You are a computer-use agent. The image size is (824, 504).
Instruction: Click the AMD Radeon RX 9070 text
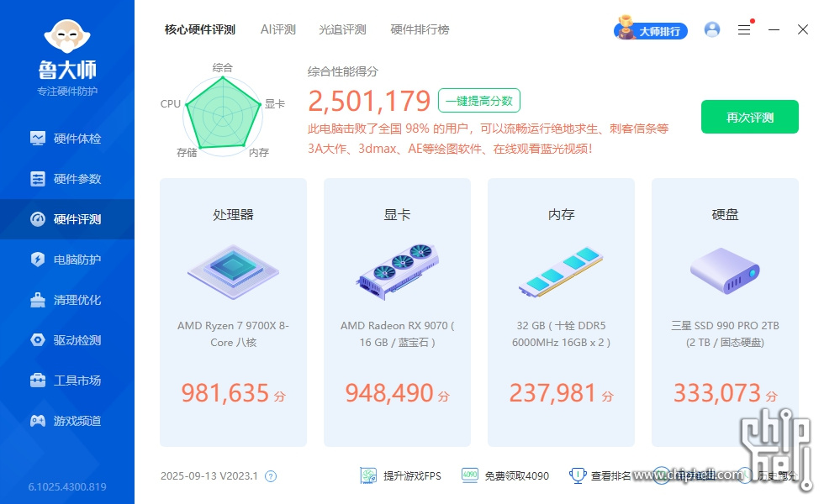pyautogui.click(x=397, y=334)
